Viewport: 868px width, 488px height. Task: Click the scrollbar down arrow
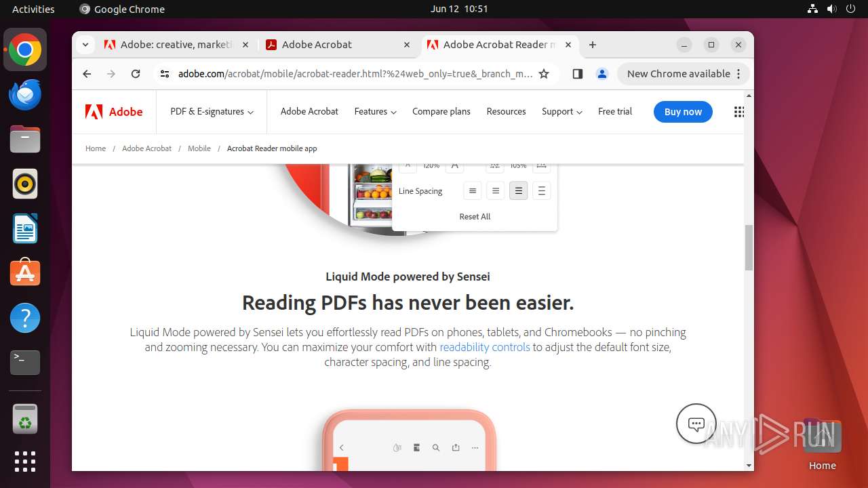coord(749,466)
